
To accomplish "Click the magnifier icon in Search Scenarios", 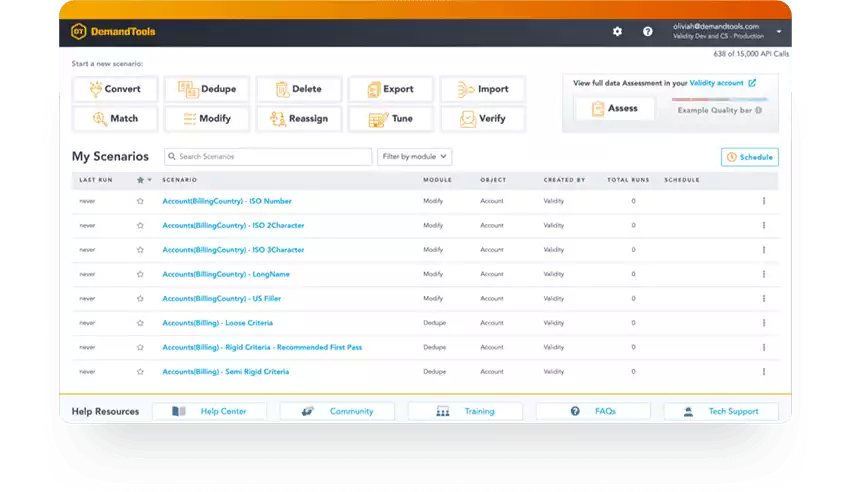I will tap(172, 157).
